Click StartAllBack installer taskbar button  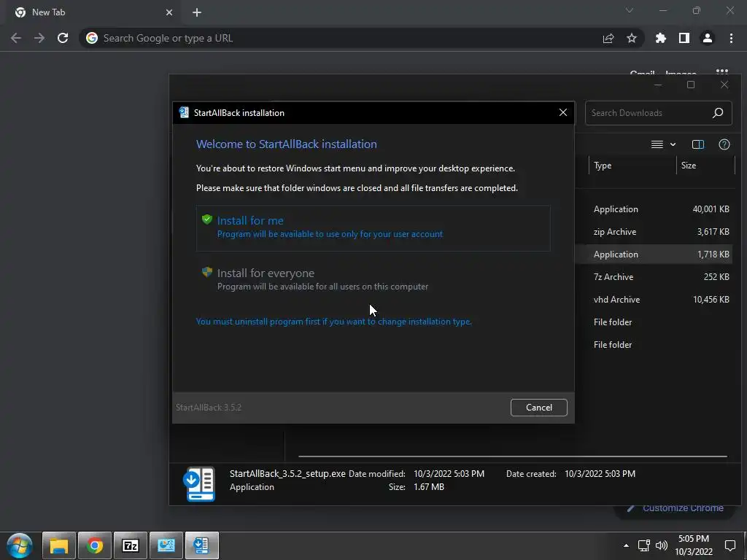pos(201,545)
